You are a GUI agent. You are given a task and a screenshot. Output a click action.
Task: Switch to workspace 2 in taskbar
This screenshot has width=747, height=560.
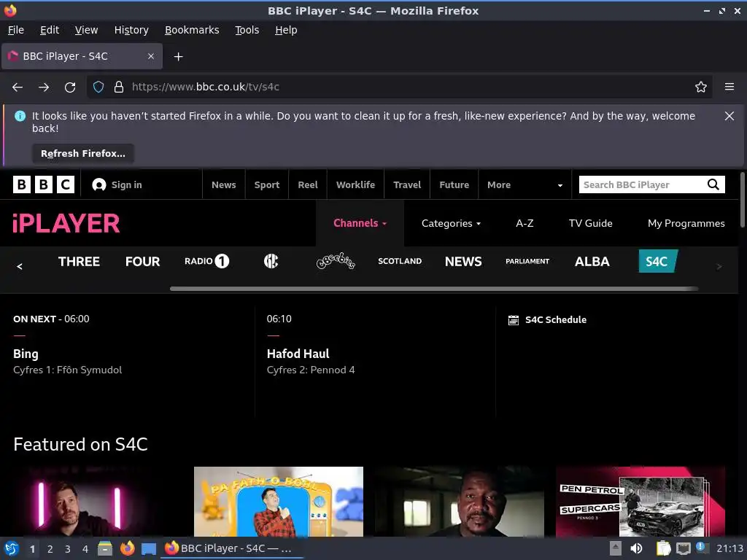[x=50, y=549]
